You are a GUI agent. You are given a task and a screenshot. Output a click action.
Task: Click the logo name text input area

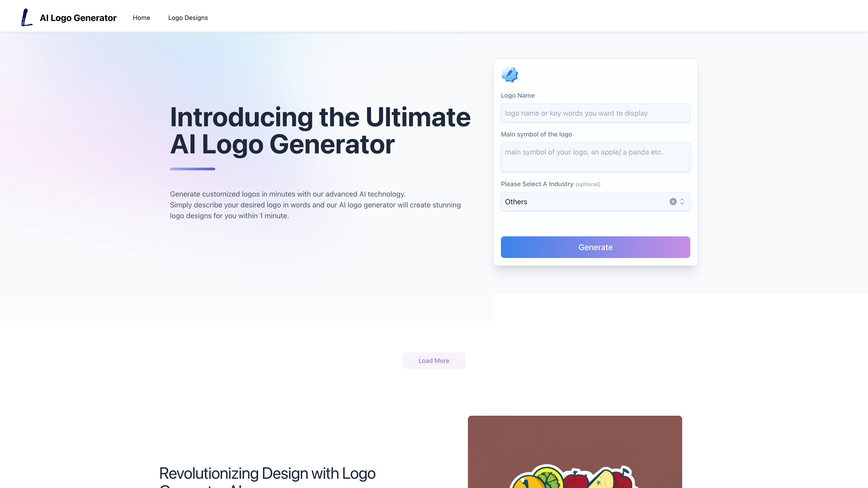coord(595,113)
